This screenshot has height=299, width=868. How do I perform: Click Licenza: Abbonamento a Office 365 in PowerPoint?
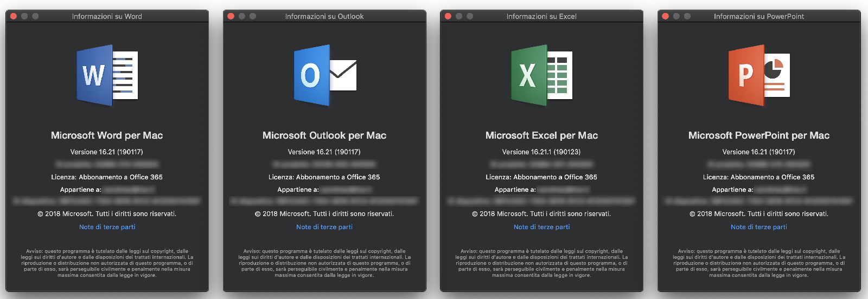pos(759,177)
